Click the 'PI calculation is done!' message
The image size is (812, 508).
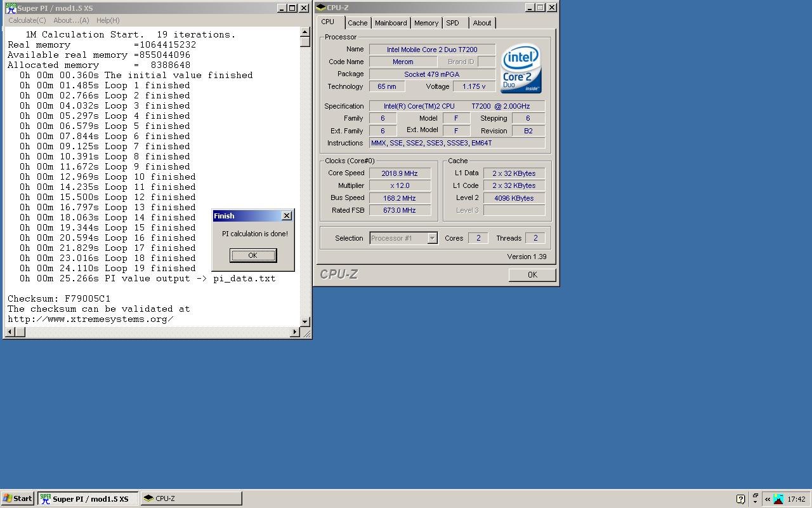pos(254,234)
